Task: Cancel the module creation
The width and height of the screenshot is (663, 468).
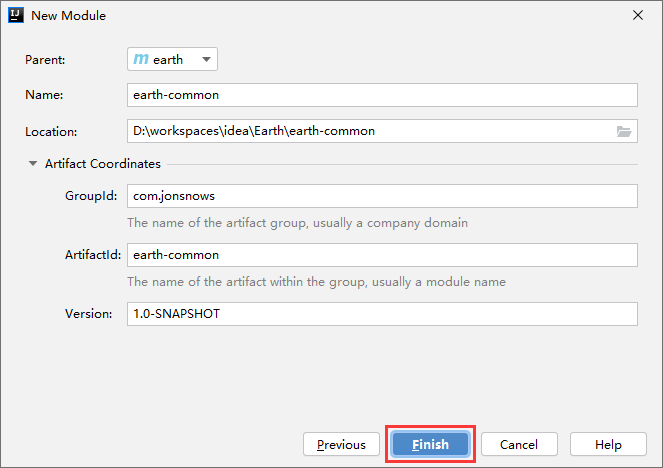Action: 519,444
